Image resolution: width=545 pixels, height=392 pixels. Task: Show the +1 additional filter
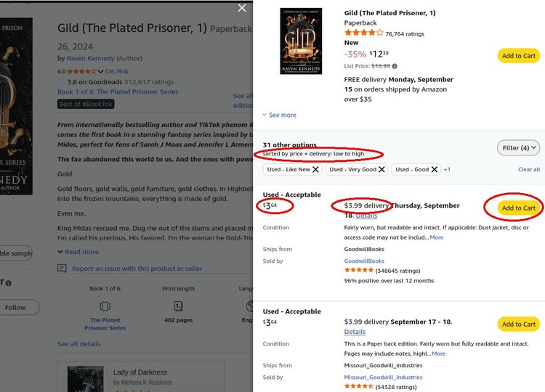pyautogui.click(x=447, y=169)
